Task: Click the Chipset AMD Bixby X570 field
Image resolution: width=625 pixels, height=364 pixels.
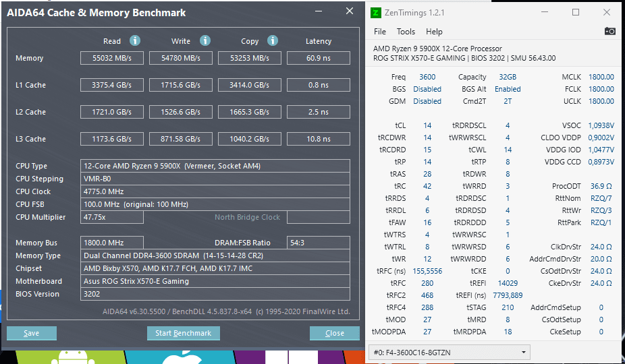Action: [215, 268]
